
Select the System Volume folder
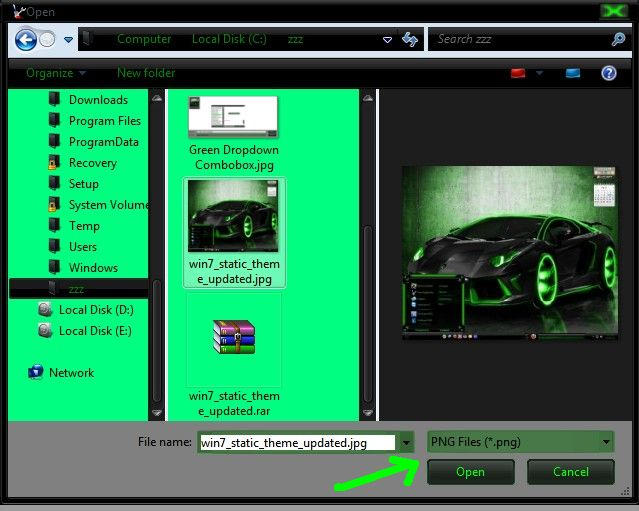click(108, 205)
